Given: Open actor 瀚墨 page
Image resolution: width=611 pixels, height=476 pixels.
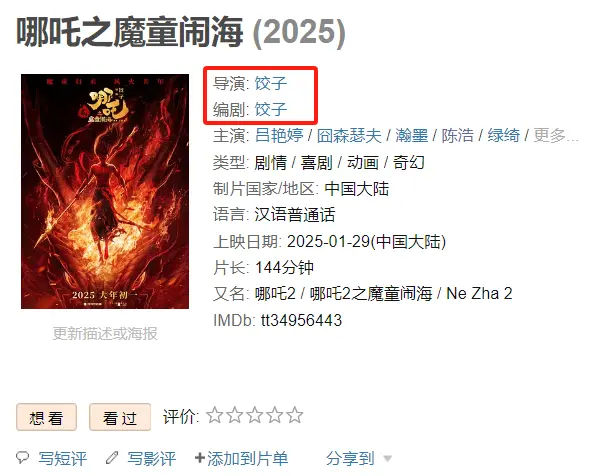Looking at the screenshot, I should pos(411,136).
